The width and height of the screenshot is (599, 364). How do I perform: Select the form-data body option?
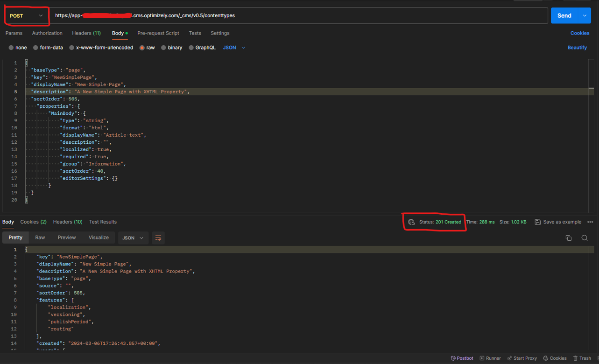click(48, 48)
